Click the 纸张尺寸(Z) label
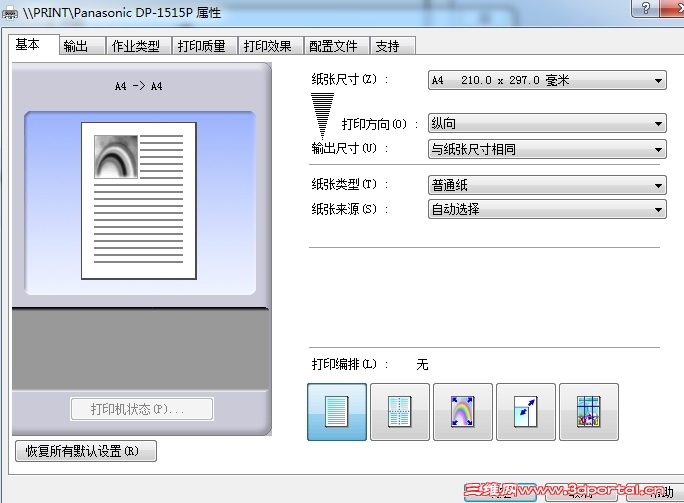This screenshot has width=684, height=503. [349, 79]
